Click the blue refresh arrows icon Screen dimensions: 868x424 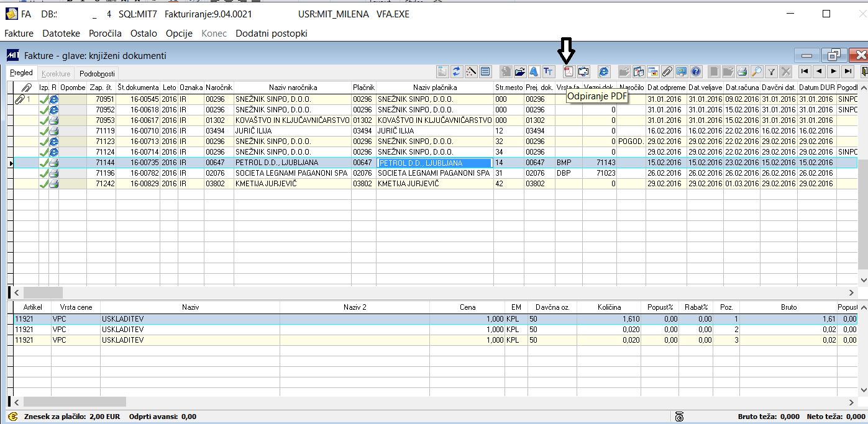[457, 71]
